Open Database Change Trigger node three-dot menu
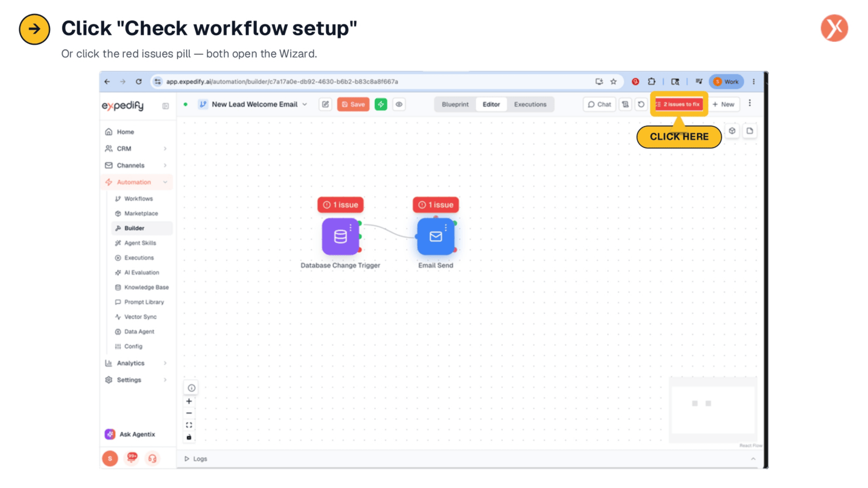Viewport: 868px width, 488px height. coord(350,227)
